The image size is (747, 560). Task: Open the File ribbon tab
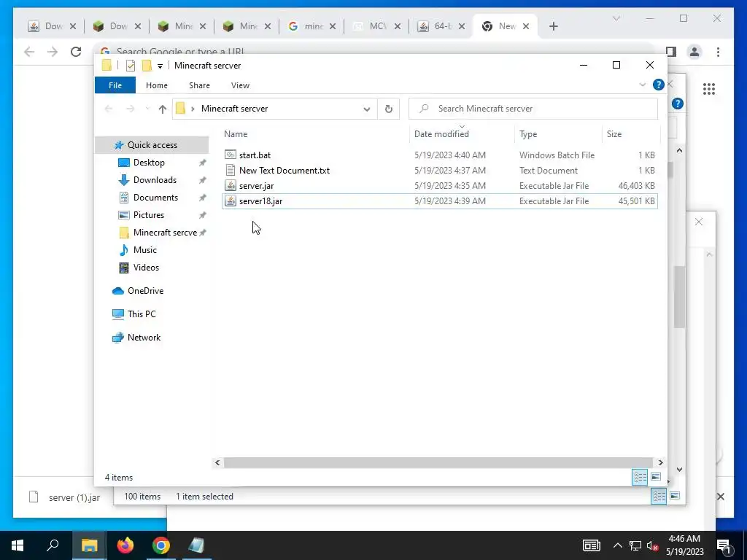[x=115, y=85]
